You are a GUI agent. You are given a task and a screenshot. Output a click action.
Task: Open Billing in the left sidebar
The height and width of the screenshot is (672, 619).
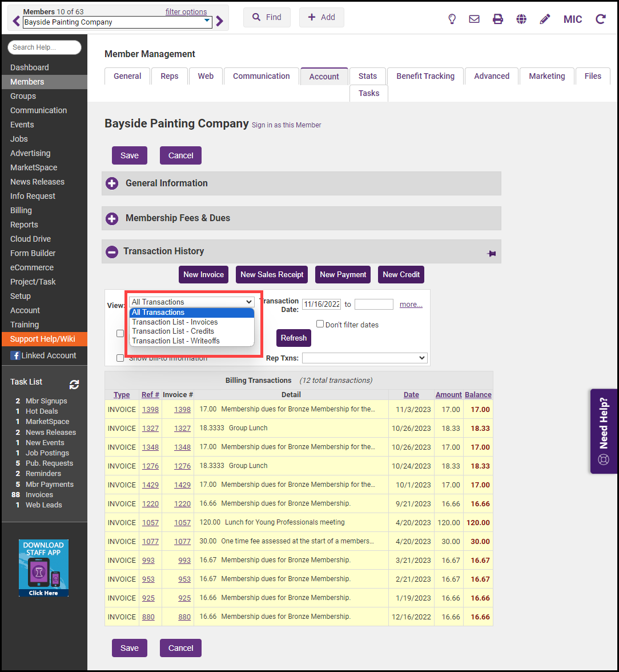(21, 210)
